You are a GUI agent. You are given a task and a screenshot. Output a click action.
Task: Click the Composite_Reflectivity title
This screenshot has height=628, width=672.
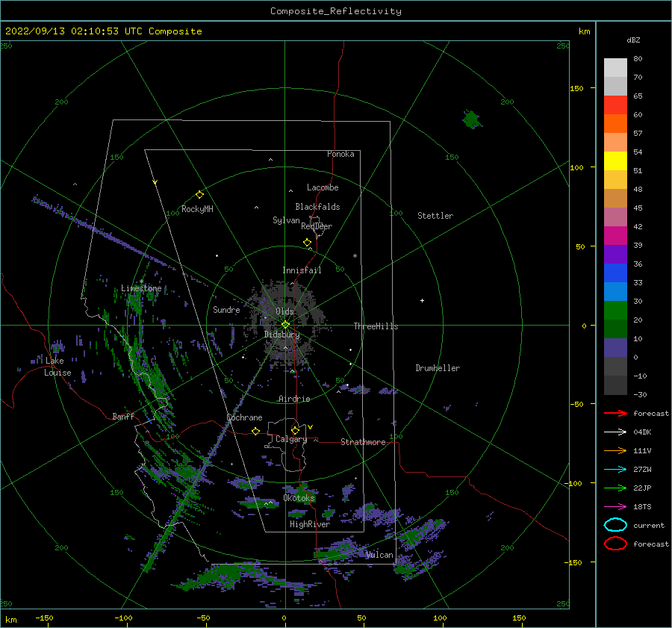[x=336, y=11]
